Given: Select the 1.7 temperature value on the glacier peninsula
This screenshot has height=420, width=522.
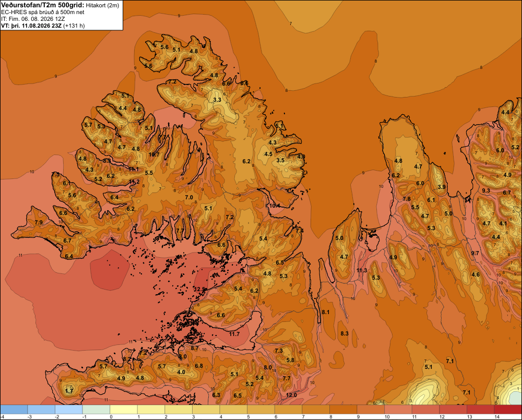Looking at the screenshot, I should click(x=69, y=391).
